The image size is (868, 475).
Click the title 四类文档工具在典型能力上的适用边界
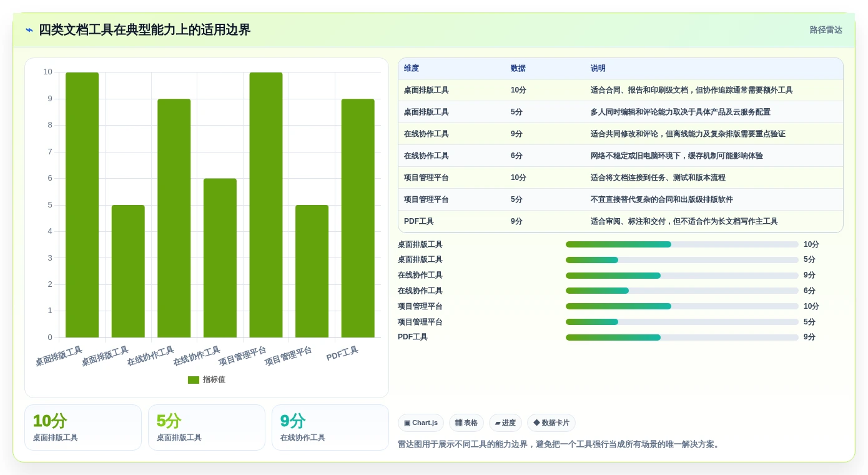[144, 30]
